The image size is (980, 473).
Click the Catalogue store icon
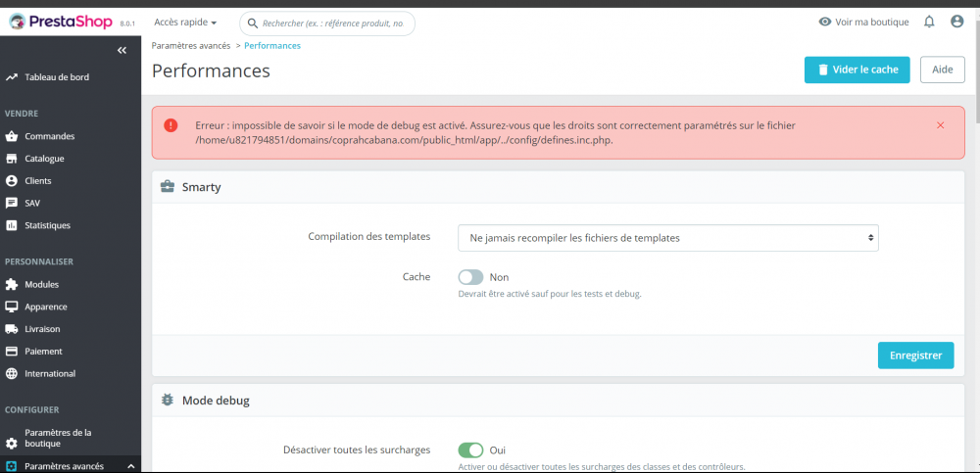click(11, 159)
